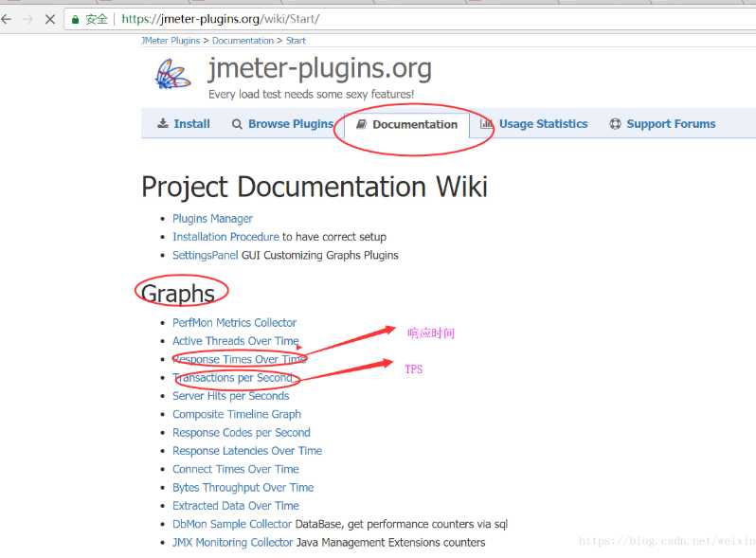This screenshot has height=558, width=756.
Task: Click the Browse Plugins magnifier icon
Action: click(x=237, y=124)
